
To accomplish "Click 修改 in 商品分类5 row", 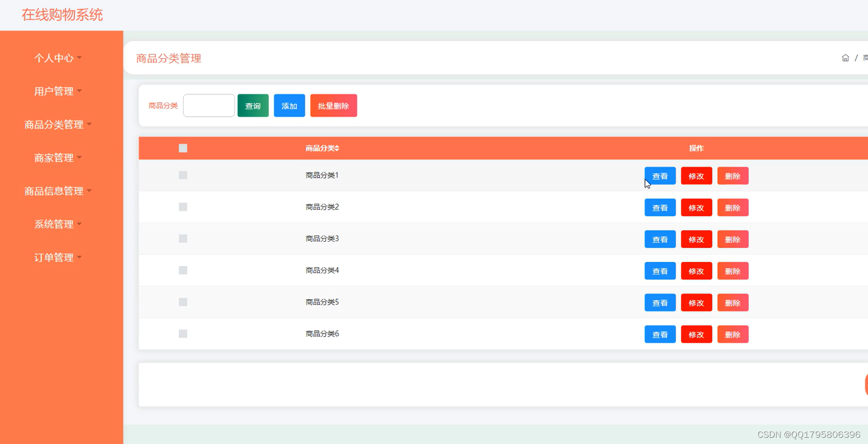I will click(x=696, y=302).
